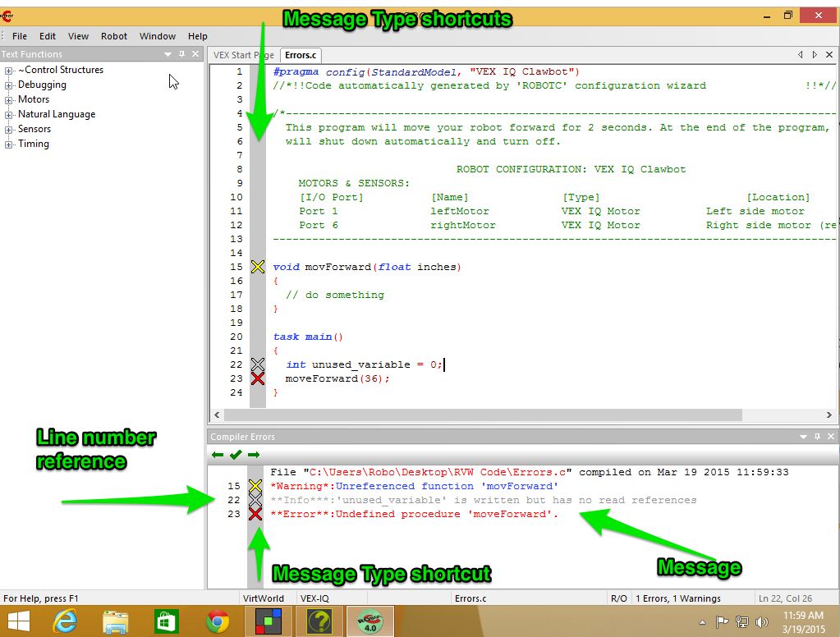Viewport: 840px width, 637px height.
Task: Switch to the Errors.c tab
Action: coord(301,55)
